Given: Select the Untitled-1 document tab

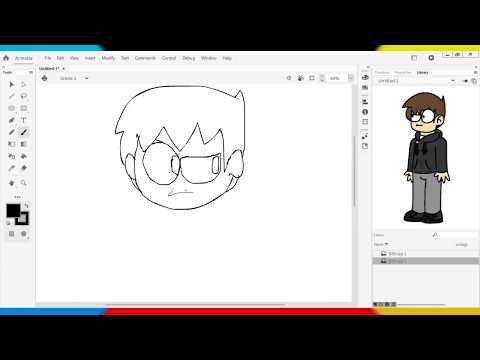Looking at the screenshot, I should tap(49, 68).
